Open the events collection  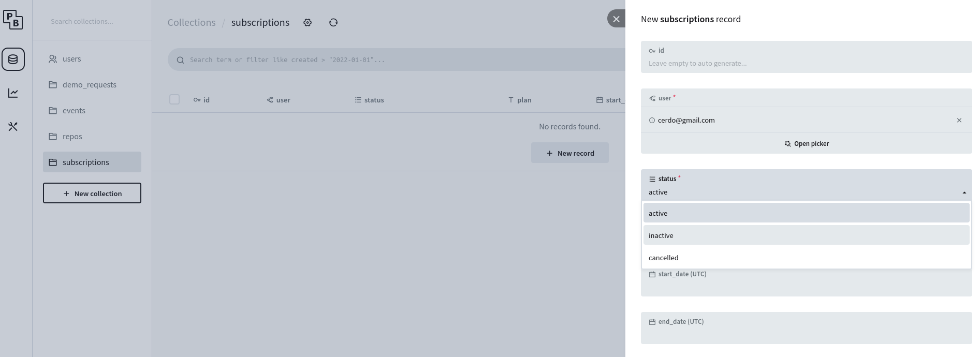tap(92, 111)
